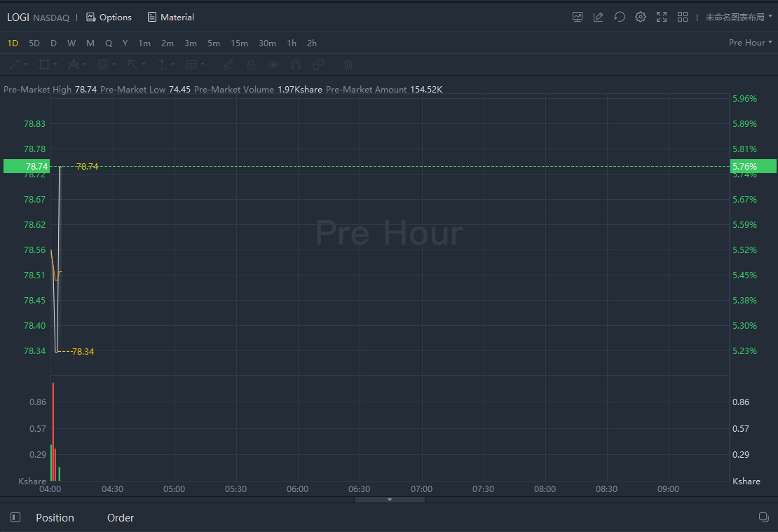
Task: Click Pre-Market Amount 154.52K value
Action: click(x=426, y=89)
